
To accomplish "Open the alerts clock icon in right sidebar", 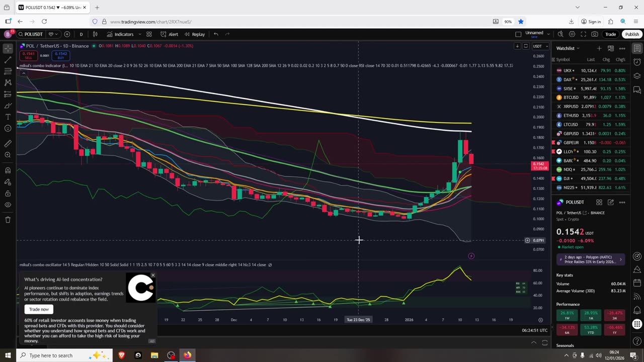I will click(x=637, y=62).
